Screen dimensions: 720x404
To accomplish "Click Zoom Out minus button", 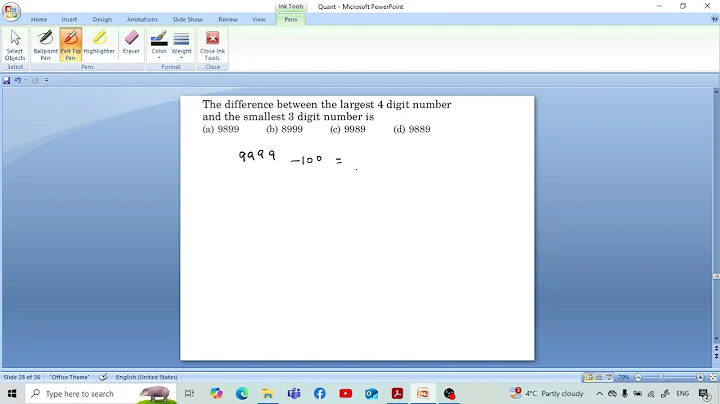I will [x=638, y=377].
